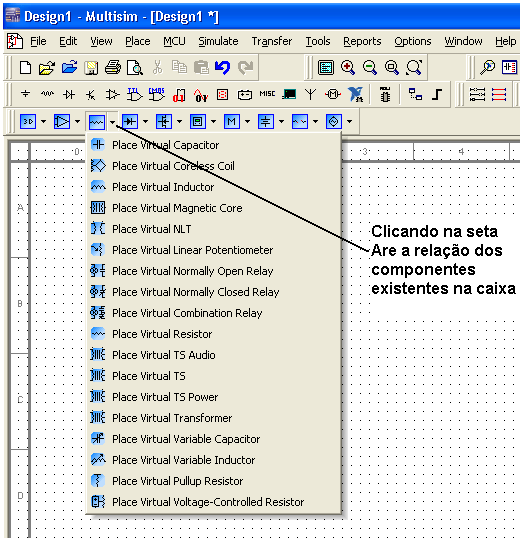520x538 pixels.
Task: Place Misc component icon
Action: (267, 94)
